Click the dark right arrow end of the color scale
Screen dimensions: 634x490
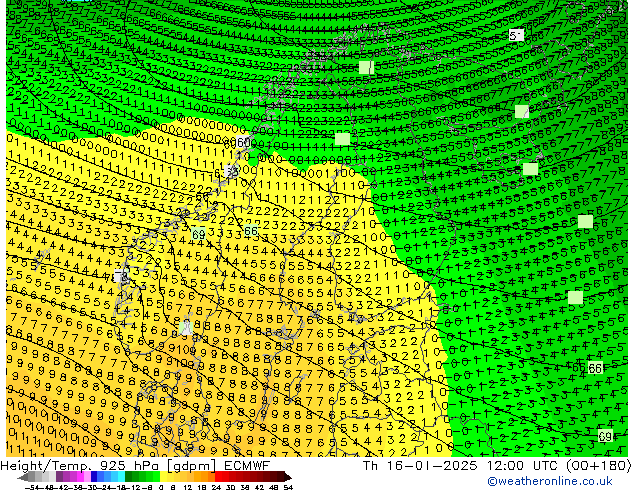(287, 477)
